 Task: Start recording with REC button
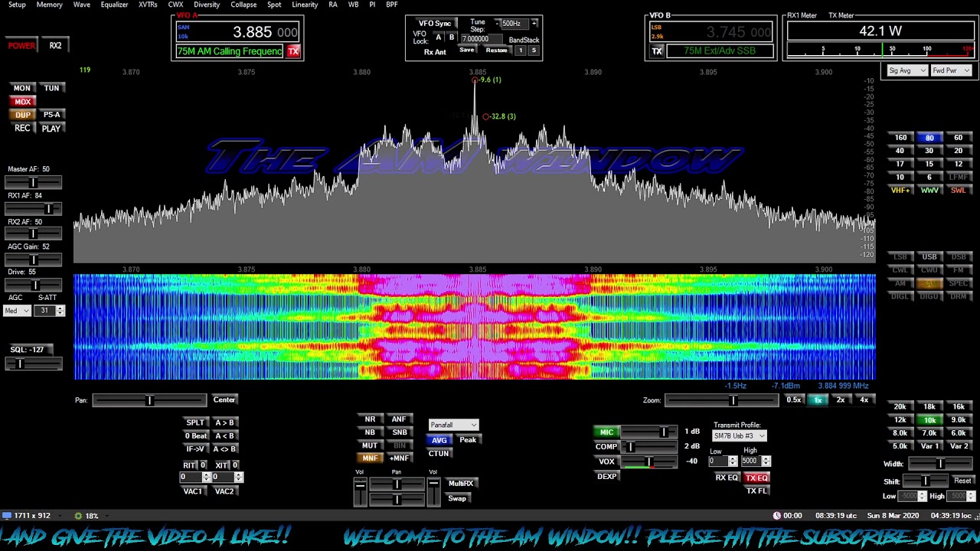coord(22,129)
